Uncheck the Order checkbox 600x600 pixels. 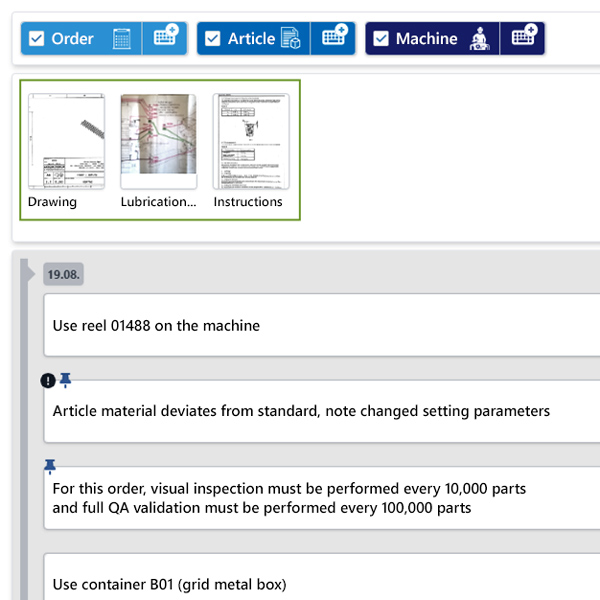pyautogui.click(x=37, y=39)
